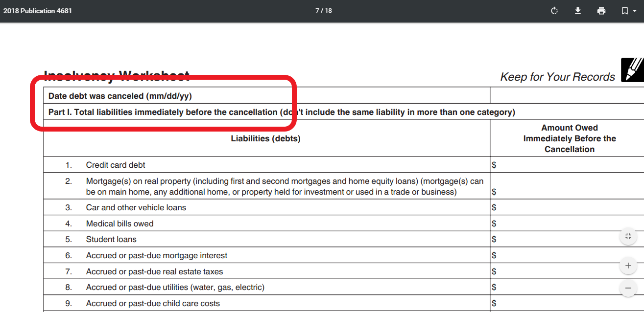Click the amount cell for real estate taxes
The width and height of the screenshot is (644, 312).
click(567, 271)
